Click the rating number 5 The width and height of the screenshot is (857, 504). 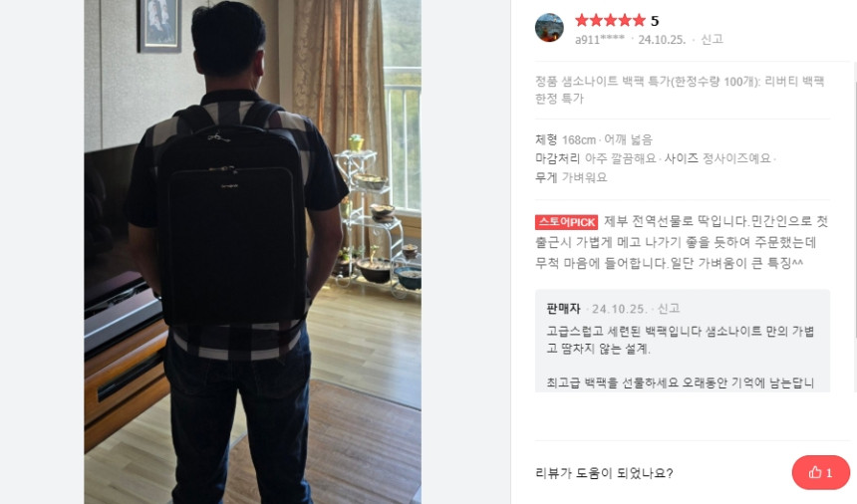(x=655, y=21)
